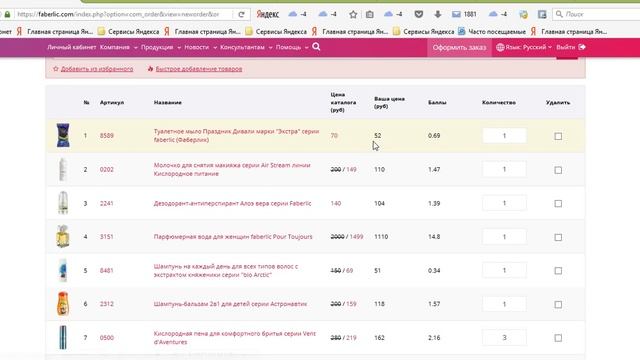
Task: Check delete box for item 0500
Action: (x=558, y=338)
